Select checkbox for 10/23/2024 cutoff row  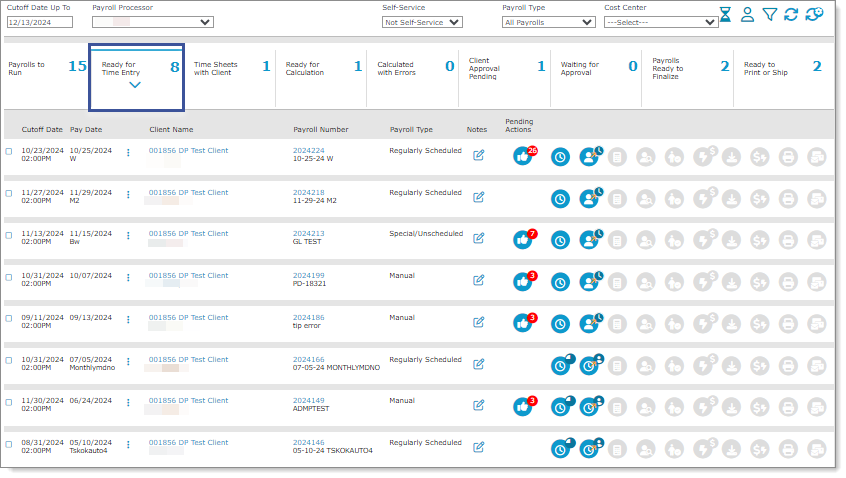tap(9, 152)
